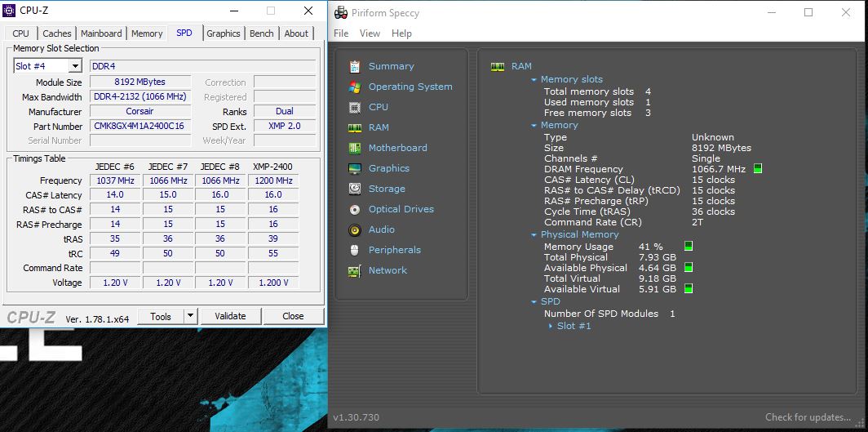Collapse the Memory slots section
Image resolution: width=868 pixels, height=432 pixels.
pos(534,80)
